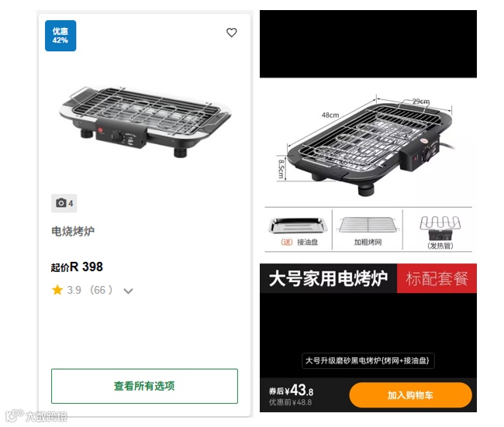Click the 查看所有选项 button
The height and width of the screenshot is (427, 504).
coord(144,386)
